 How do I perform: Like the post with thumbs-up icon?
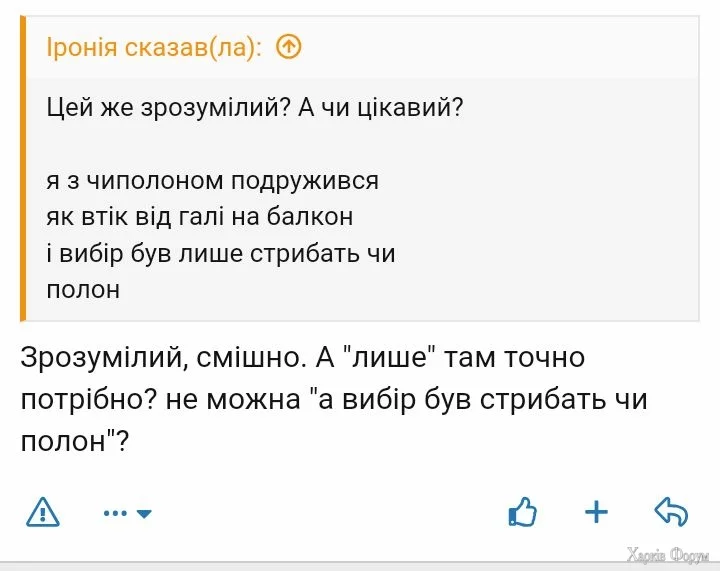click(522, 512)
